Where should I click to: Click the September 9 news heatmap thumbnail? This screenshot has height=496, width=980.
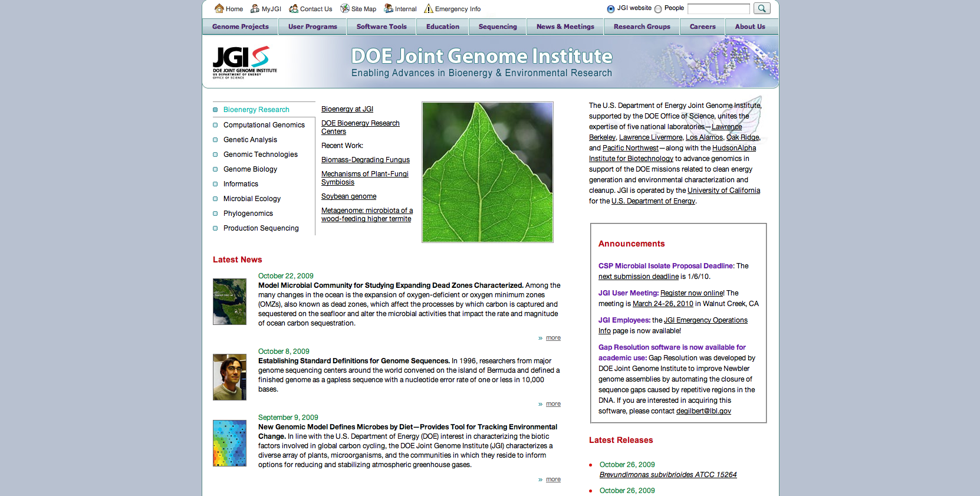(229, 443)
